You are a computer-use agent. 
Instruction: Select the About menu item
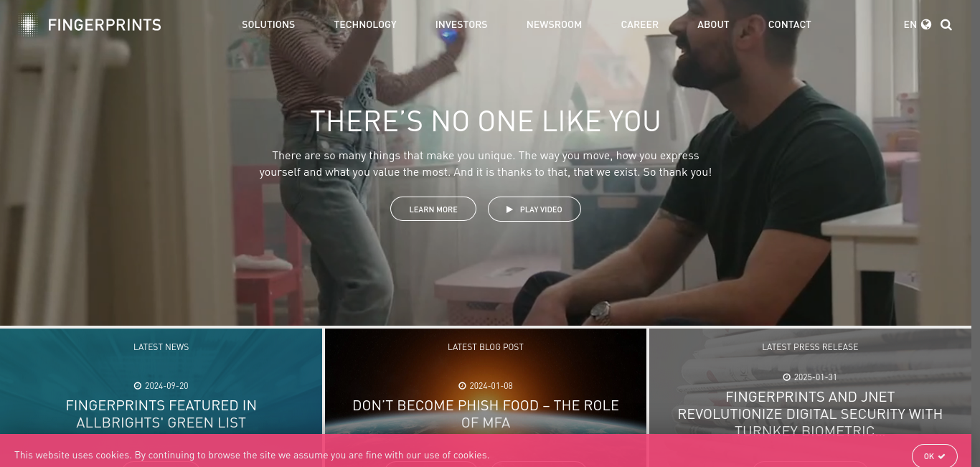(x=713, y=24)
